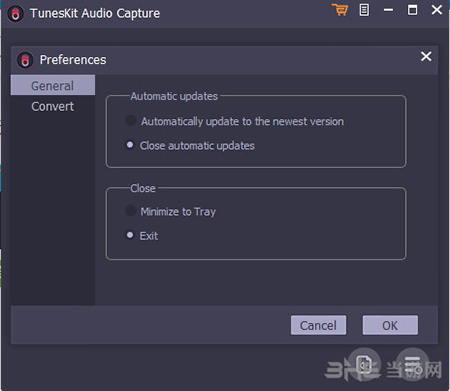Click the Preferences dialog logo icon
Viewport: 450px width, 391px height.
pos(25,60)
